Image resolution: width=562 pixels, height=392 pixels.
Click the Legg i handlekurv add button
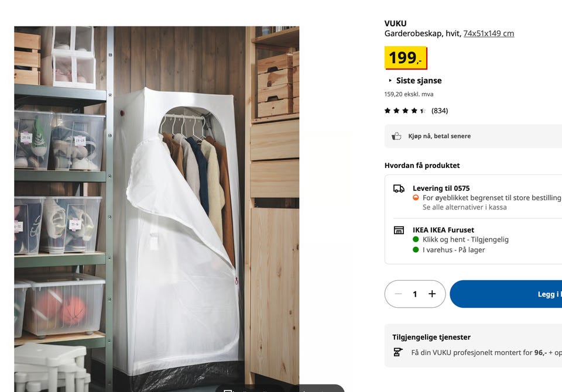click(506, 294)
